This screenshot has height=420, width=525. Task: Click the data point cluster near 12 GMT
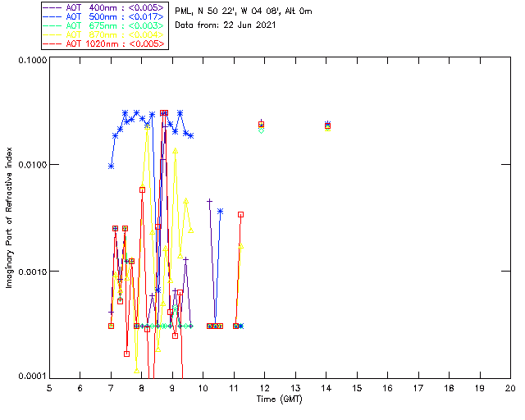click(261, 126)
